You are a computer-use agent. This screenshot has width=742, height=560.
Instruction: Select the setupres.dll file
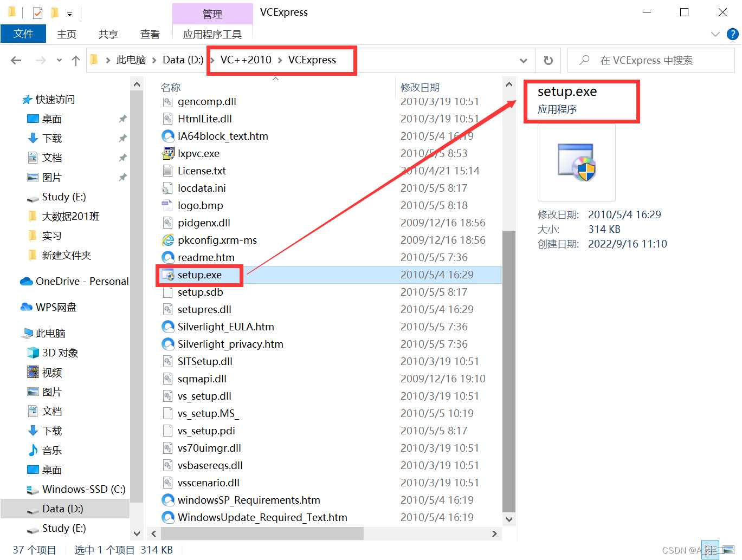click(204, 309)
